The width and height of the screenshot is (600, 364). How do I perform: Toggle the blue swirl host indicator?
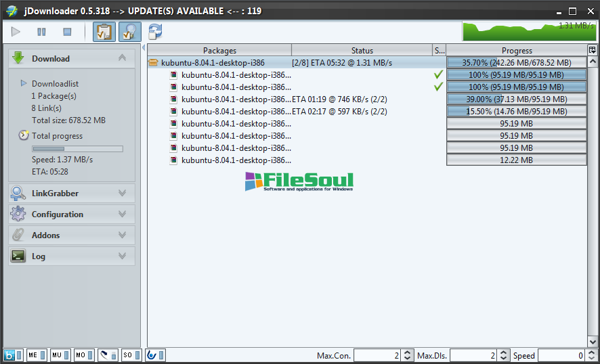point(156,355)
